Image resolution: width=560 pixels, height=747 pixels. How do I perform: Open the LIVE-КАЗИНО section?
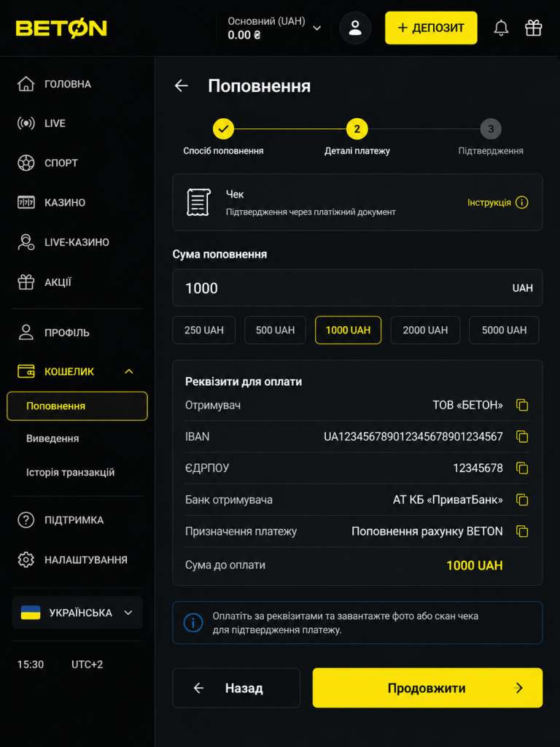(x=77, y=242)
